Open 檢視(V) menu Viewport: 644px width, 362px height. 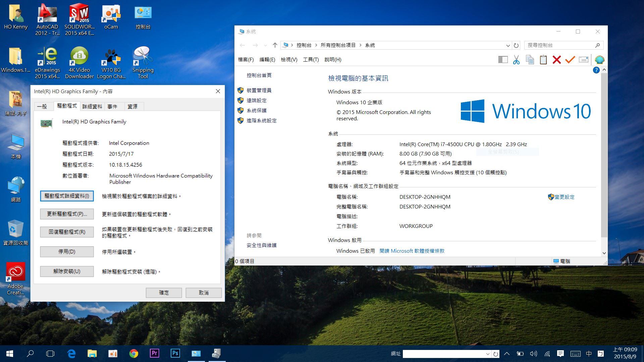pos(289,60)
